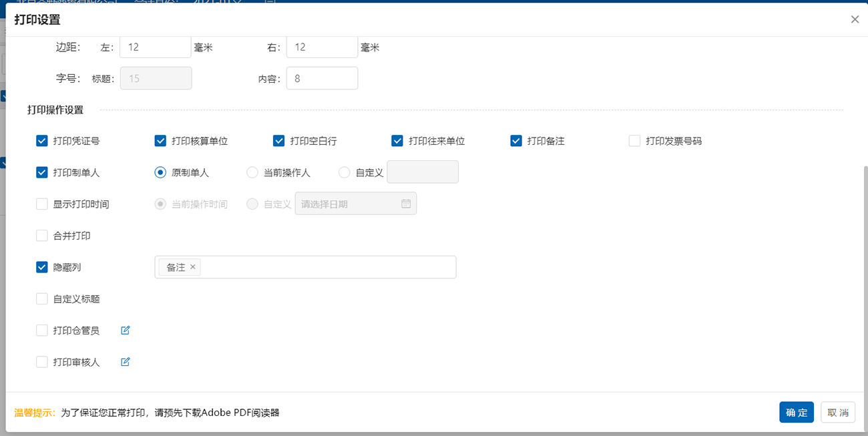Uncheck the 打印凭证号 checkbox

(42, 141)
